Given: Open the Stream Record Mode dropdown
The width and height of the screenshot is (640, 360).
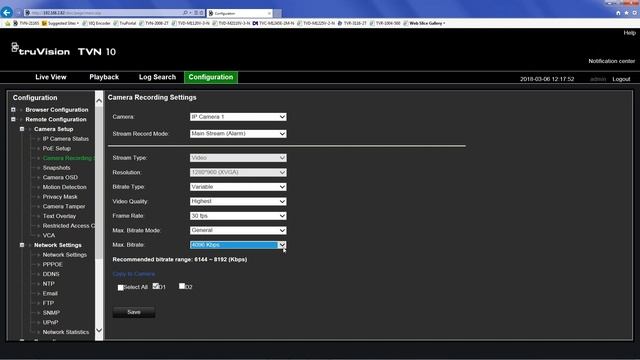Looking at the screenshot, I should [x=238, y=133].
